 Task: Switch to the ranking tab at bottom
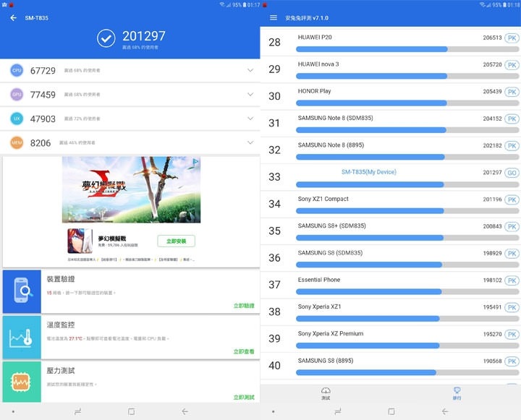457,393
